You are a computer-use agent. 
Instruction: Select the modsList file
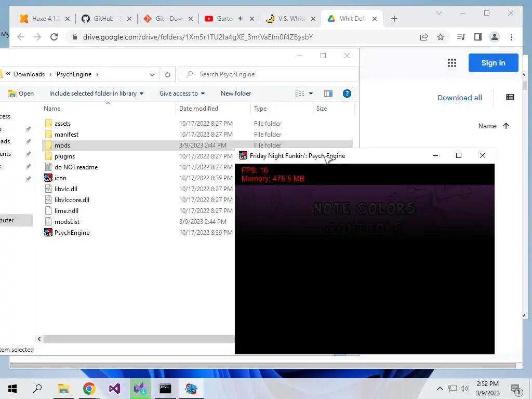67,221
